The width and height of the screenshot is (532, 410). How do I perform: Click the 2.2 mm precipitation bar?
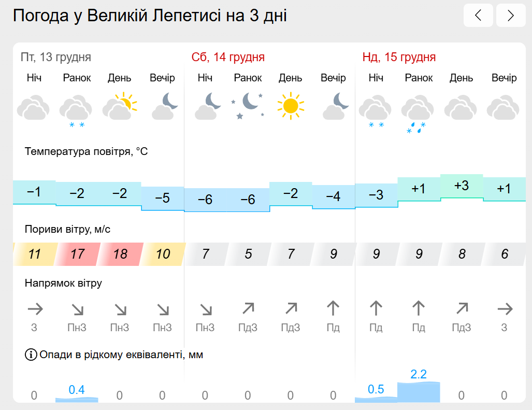click(x=419, y=392)
